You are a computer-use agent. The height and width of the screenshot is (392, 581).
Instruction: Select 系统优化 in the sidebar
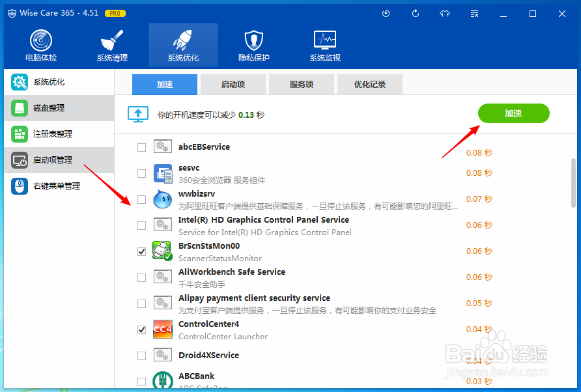tap(59, 82)
